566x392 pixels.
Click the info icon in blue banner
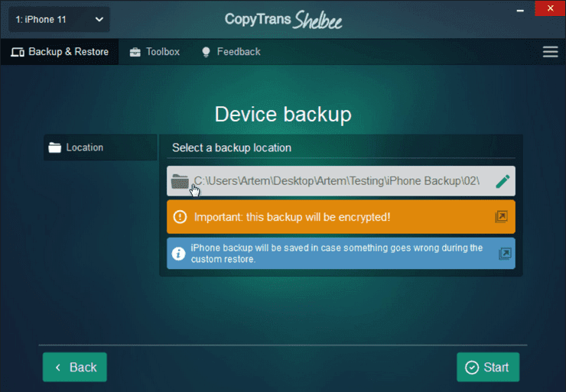178,254
